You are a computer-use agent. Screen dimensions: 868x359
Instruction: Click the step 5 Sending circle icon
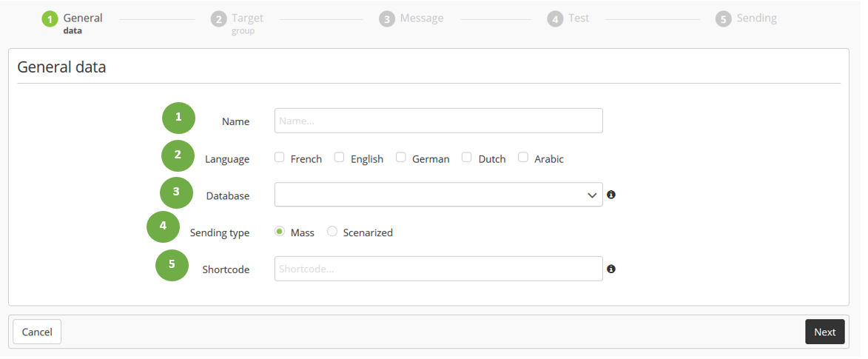click(x=723, y=19)
